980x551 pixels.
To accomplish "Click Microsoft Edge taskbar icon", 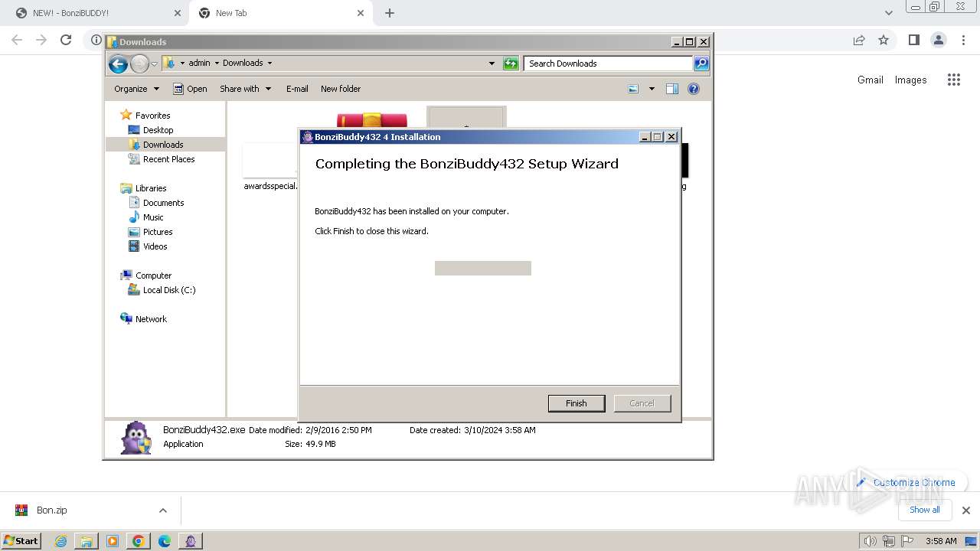I will 165,541.
